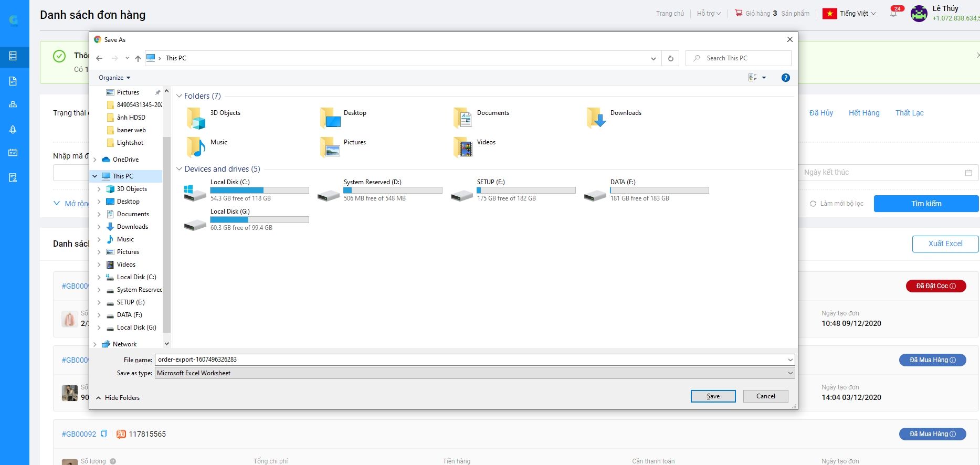Click the File name input field

point(470,360)
